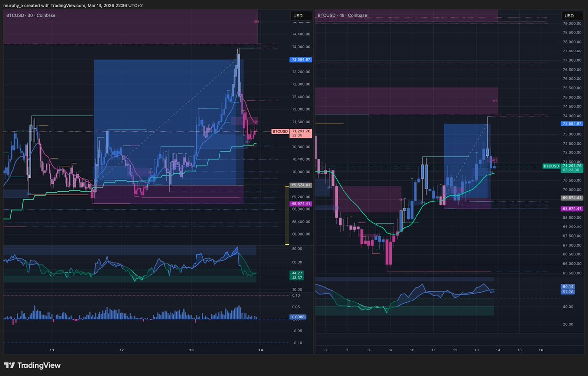The height and width of the screenshot is (376, 588).
Task: Click the green BTCUSD 71,291.76 last price label
Action: [x=563, y=168]
